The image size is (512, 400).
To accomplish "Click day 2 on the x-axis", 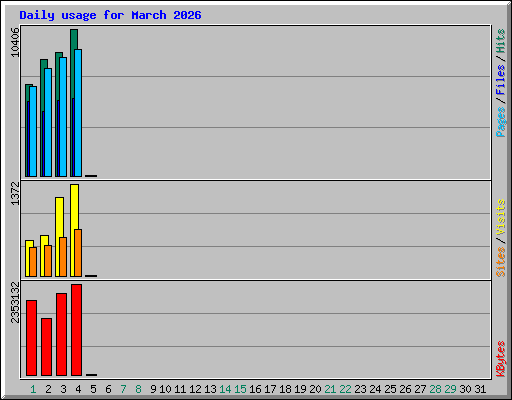I will click(x=48, y=389).
